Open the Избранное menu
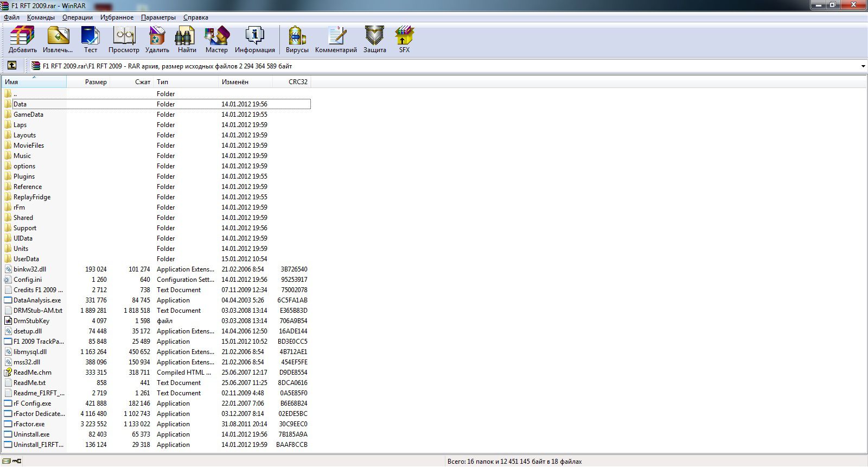The width and height of the screenshot is (868, 467). coord(117,17)
